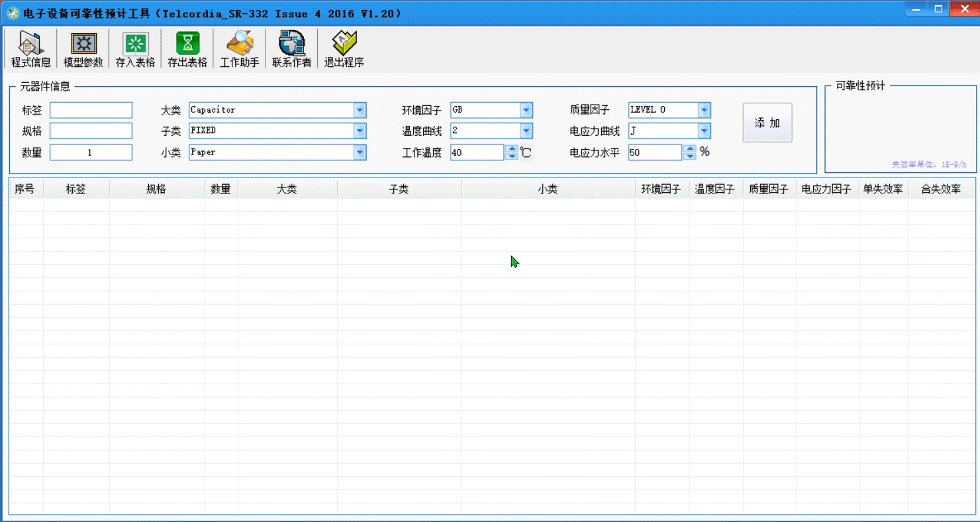Decrease 电应力水平 with the down arrow

pos(690,156)
